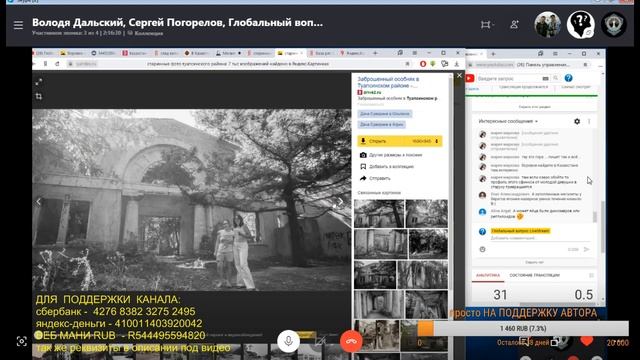This screenshot has width=640, height=360.
Task: Click the YouTube search magnifier icon
Action: click(556, 78)
